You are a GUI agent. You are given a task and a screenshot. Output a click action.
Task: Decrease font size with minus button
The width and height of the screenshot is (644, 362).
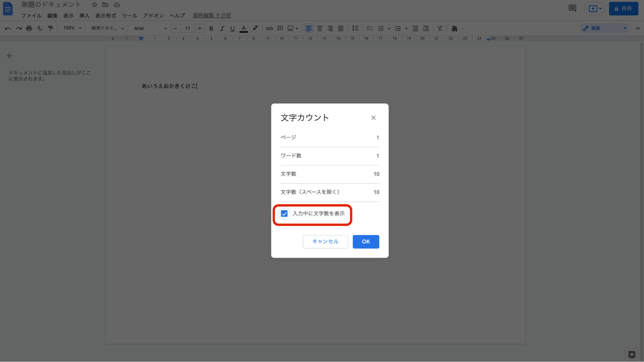tap(175, 28)
